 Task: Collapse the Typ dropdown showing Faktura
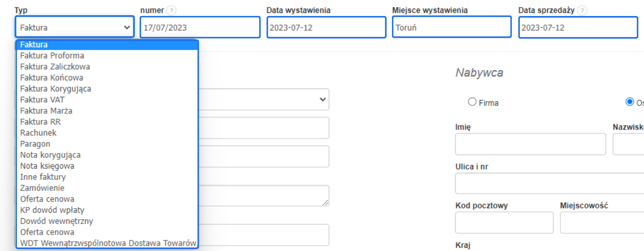(x=75, y=27)
